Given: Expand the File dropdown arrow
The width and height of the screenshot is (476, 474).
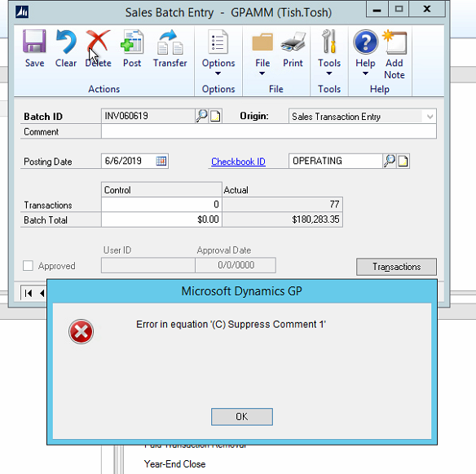Looking at the screenshot, I should (262, 73).
